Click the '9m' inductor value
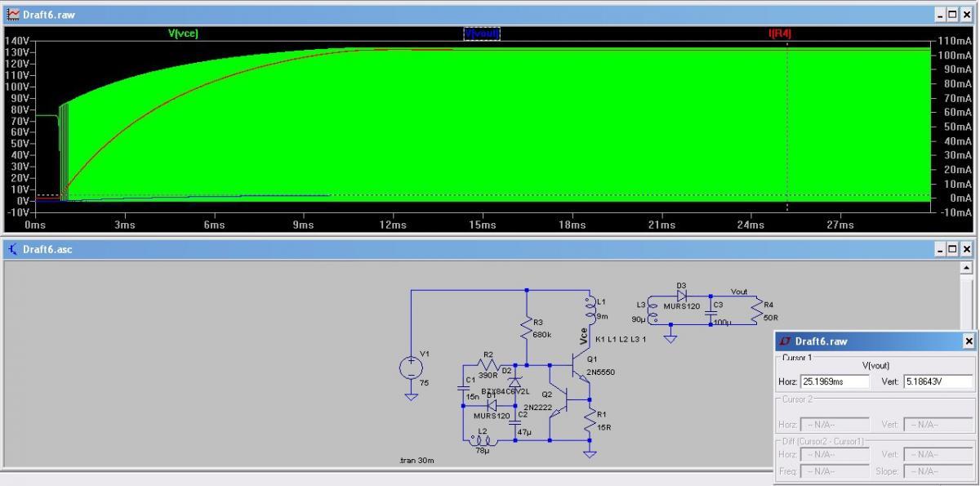The image size is (980, 486). tap(603, 318)
